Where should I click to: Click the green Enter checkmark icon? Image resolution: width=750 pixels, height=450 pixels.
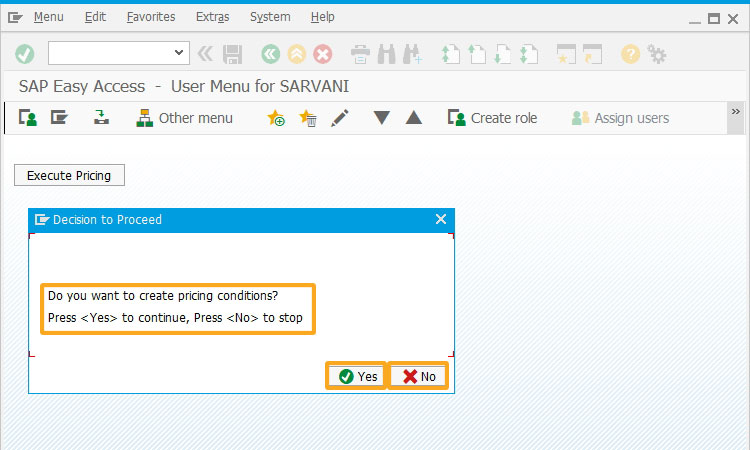pos(24,54)
